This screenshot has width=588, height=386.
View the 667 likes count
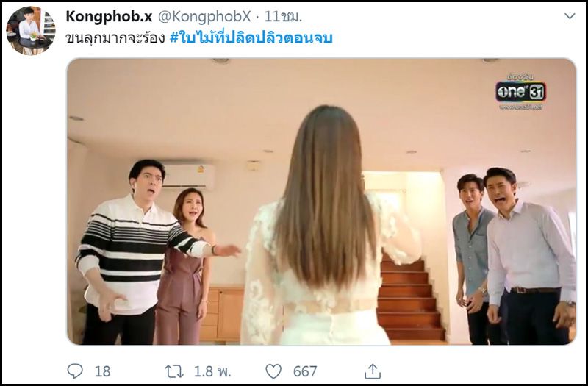(x=305, y=371)
